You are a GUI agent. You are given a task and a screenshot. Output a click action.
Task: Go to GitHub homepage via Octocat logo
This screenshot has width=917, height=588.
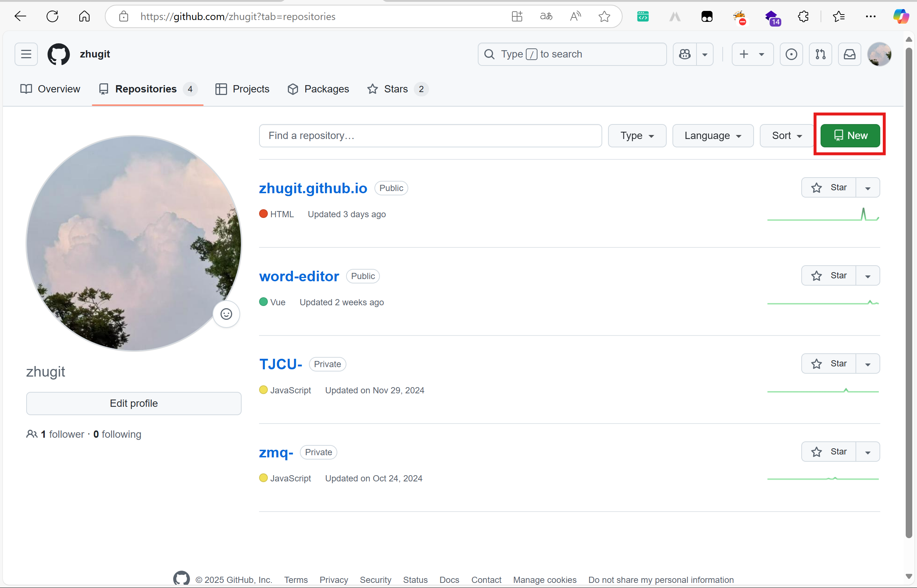59,54
